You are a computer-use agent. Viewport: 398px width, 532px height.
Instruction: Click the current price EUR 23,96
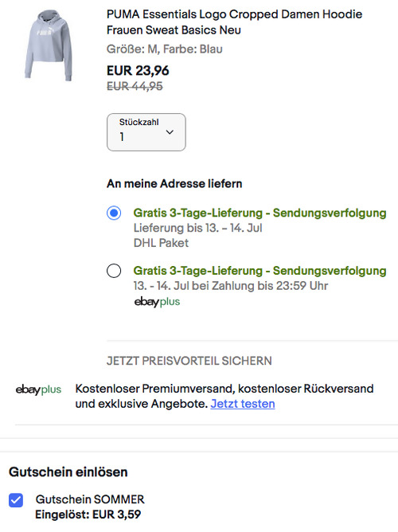coord(138,71)
